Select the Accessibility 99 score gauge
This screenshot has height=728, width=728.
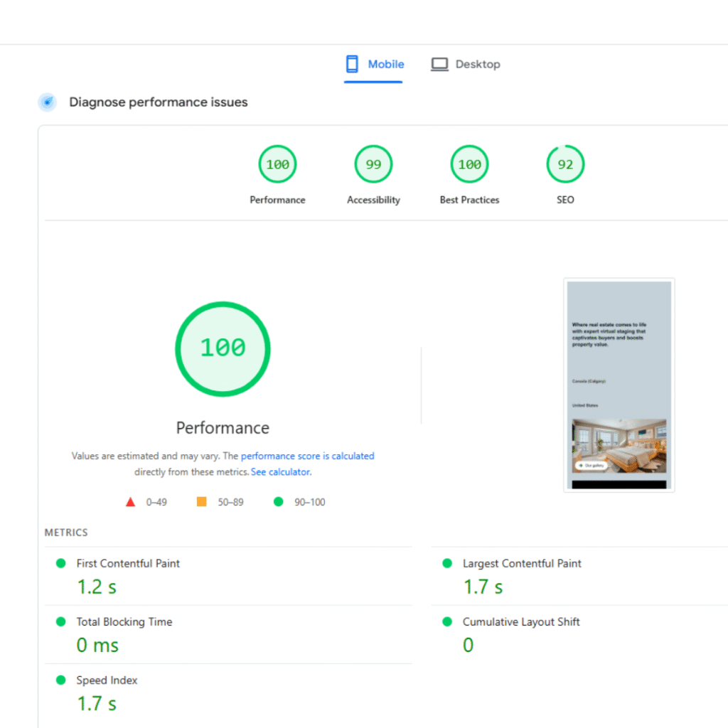point(373,164)
